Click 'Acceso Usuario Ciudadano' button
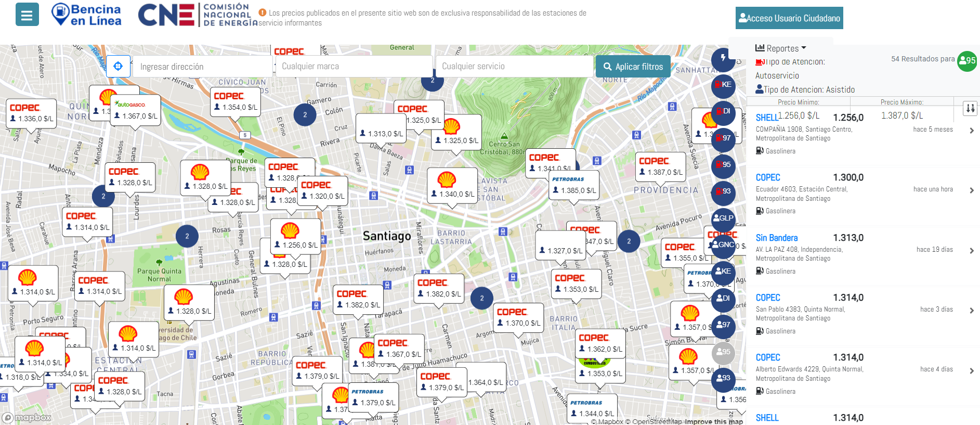 coord(789,18)
